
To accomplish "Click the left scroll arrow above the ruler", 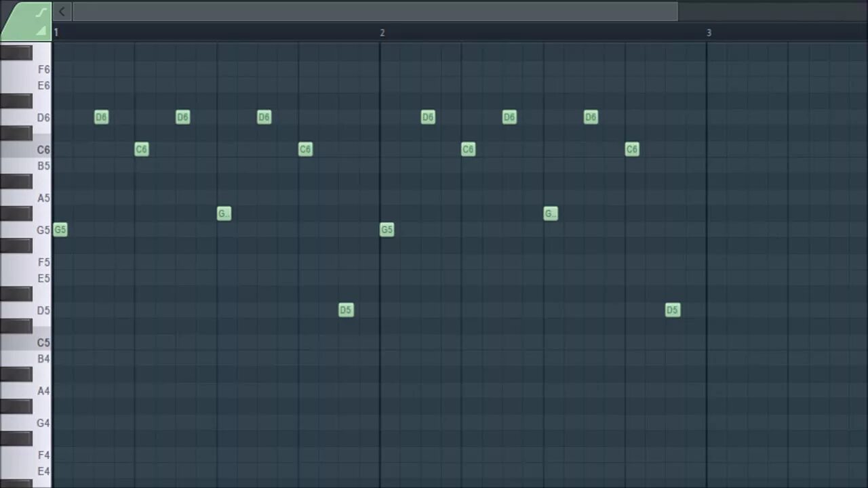I will click(x=61, y=11).
